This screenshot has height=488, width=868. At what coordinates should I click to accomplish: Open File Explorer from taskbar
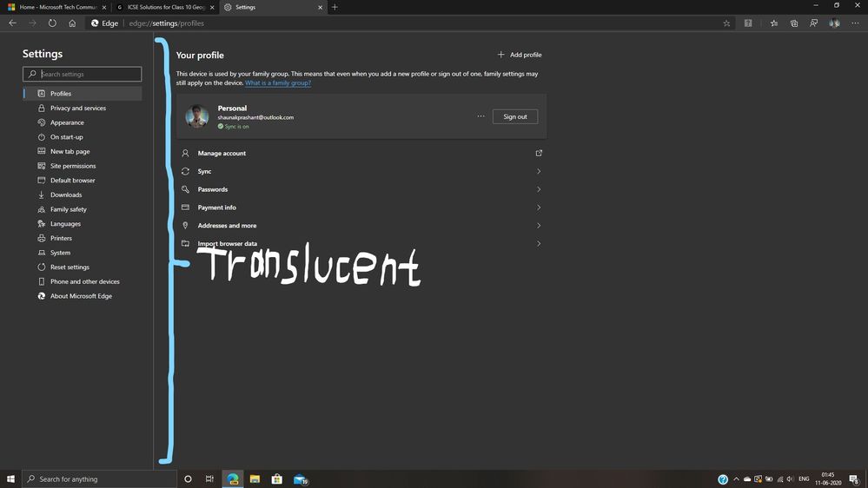click(x=255, y=479)
